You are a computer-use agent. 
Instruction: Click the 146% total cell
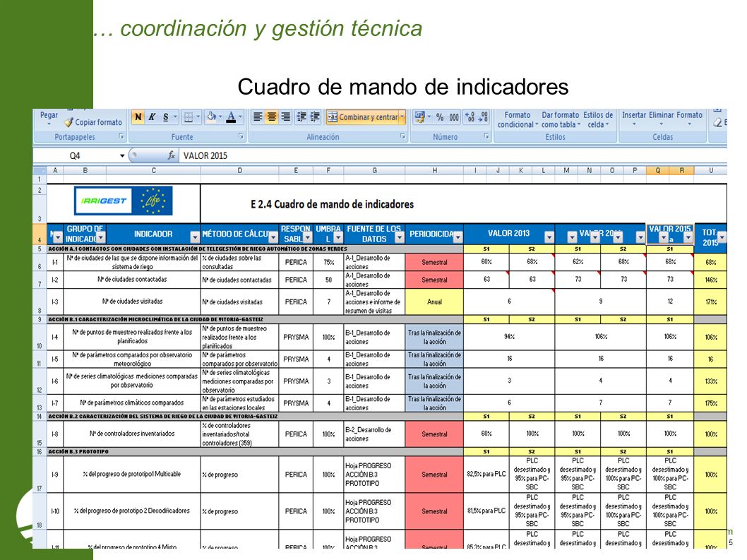711,280
